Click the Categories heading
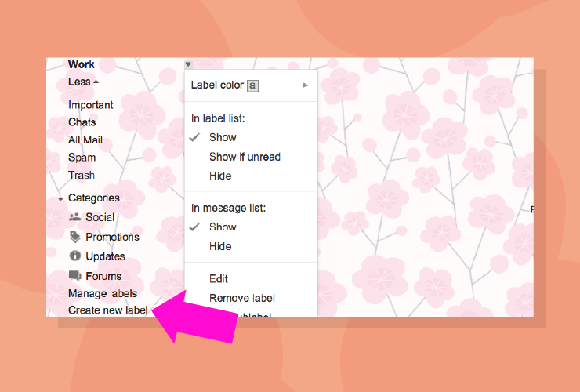This screenshot has width=580, height=392. (x=93, y=198)
